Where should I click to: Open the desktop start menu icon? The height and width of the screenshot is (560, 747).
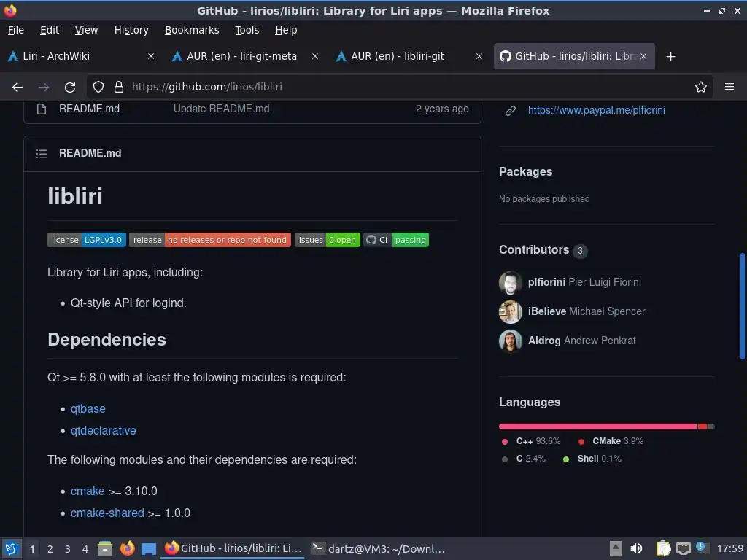12,548
